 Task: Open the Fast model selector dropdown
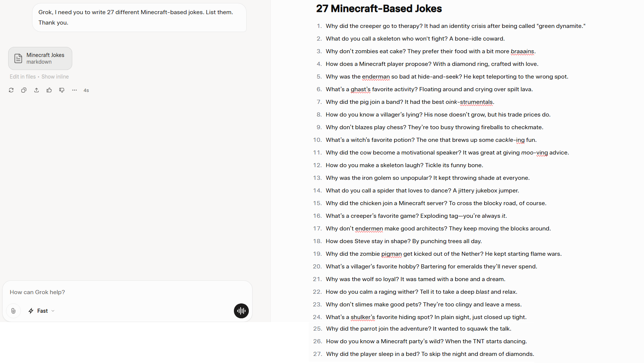[x=42, y=311]
